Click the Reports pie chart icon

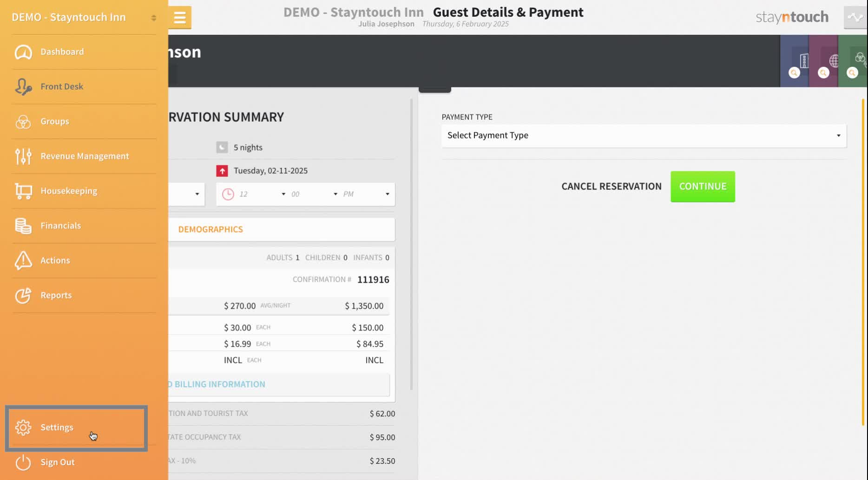[23, 295]
